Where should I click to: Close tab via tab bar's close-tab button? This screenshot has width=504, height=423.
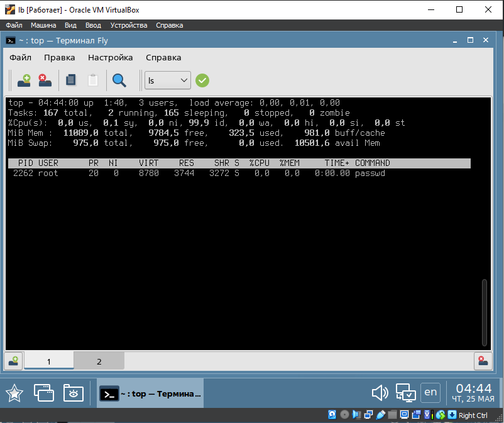483,361
